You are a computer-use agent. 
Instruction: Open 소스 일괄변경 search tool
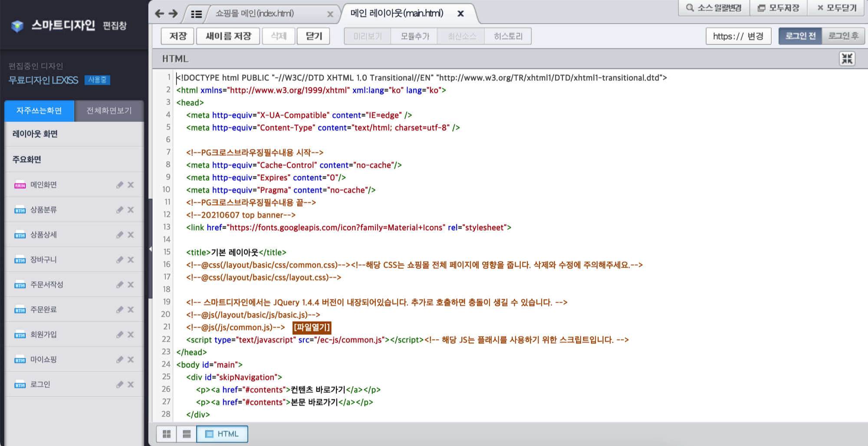pyautogui.click(x=714, y=8)
